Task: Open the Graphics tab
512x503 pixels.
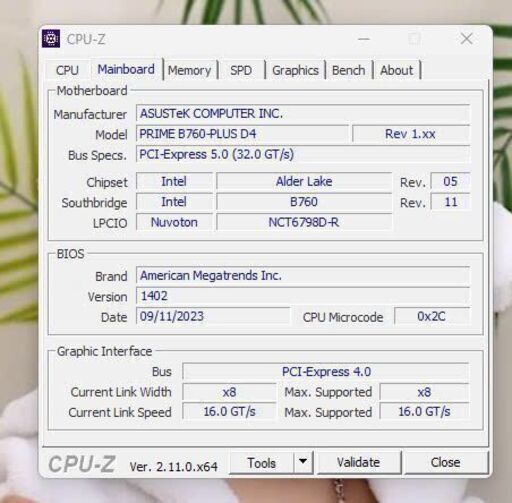Action: click(x=295, y=70)
